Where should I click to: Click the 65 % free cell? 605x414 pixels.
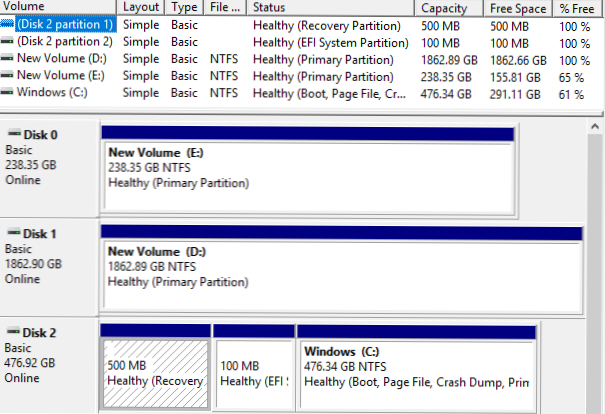click(x=571, y=77)
